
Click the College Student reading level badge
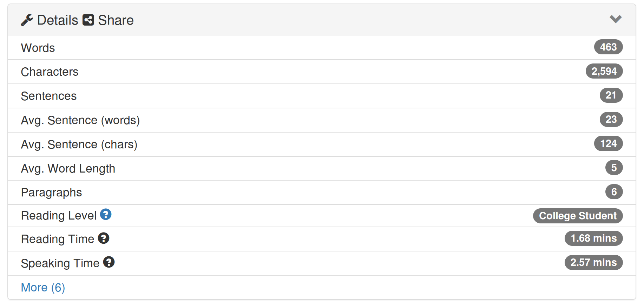(x=578, y=216)
